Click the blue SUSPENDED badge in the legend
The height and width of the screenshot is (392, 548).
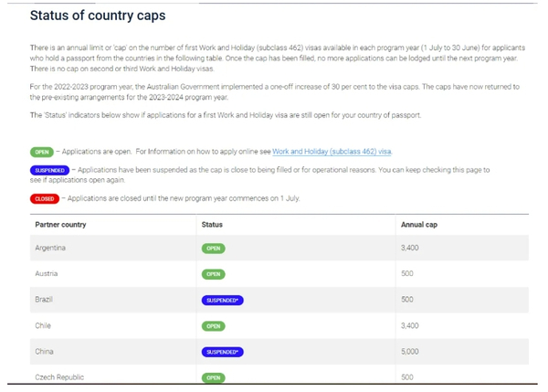[x=49, y=170]
